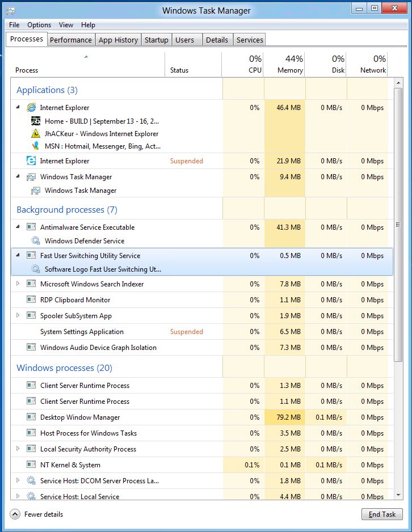Click the Spooler SubSystem App icon
Viewport: 412px width, 532px height.
pos(31,315)
